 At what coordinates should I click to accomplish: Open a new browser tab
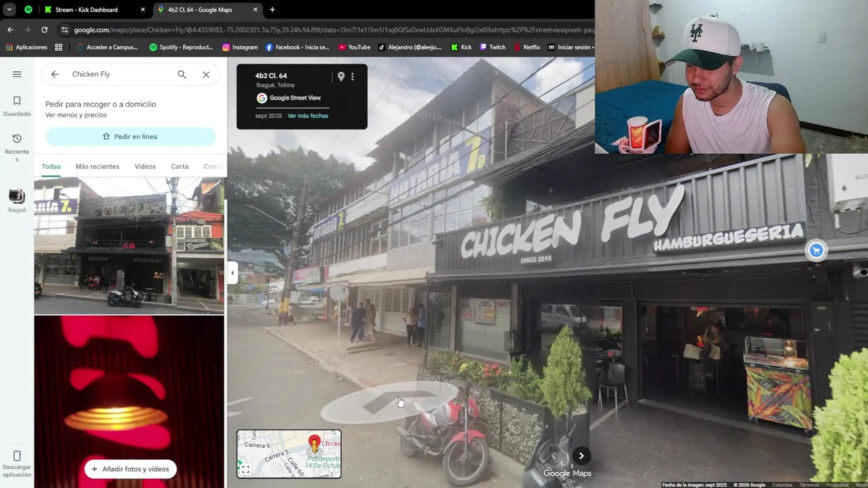pyautogui.click(x=272, y=9)
